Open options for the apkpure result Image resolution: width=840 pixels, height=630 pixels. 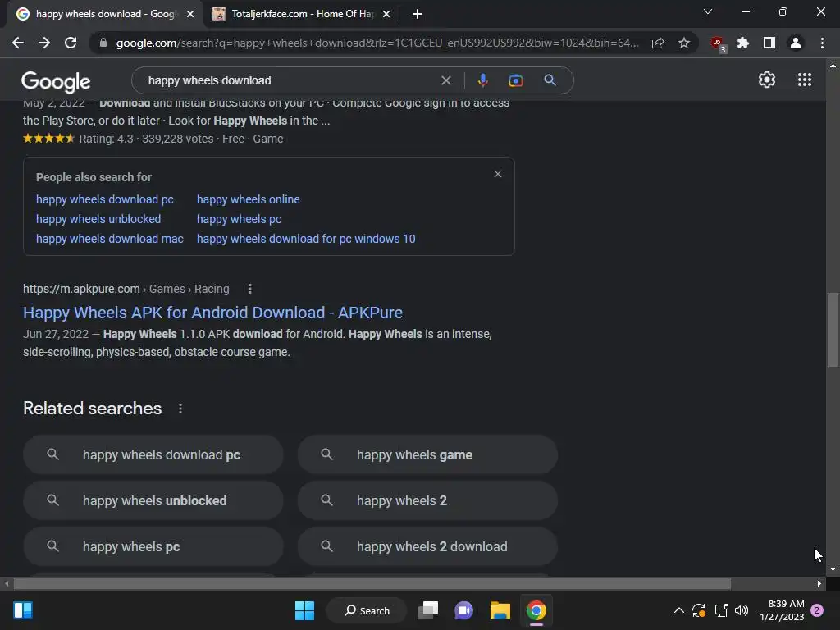250,290
